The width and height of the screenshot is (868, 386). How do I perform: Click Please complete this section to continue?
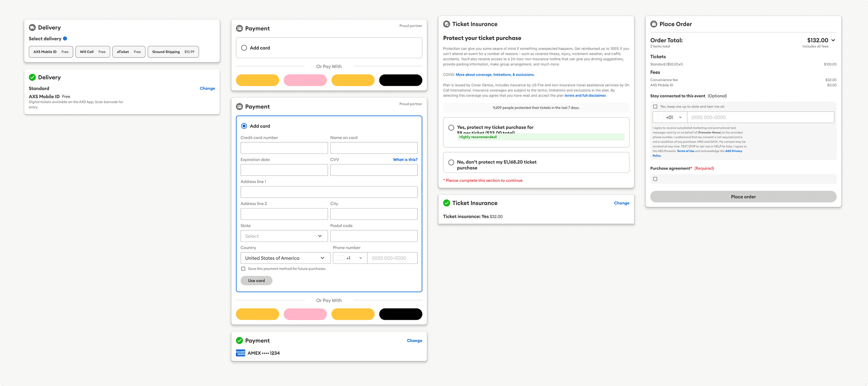483,181
